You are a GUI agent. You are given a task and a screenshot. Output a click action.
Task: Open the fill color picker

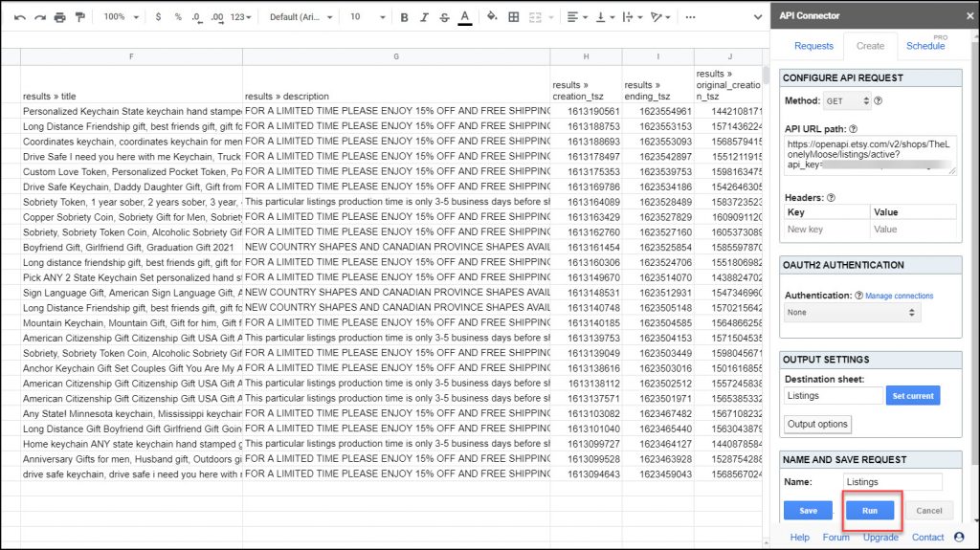tap(492, 17)
